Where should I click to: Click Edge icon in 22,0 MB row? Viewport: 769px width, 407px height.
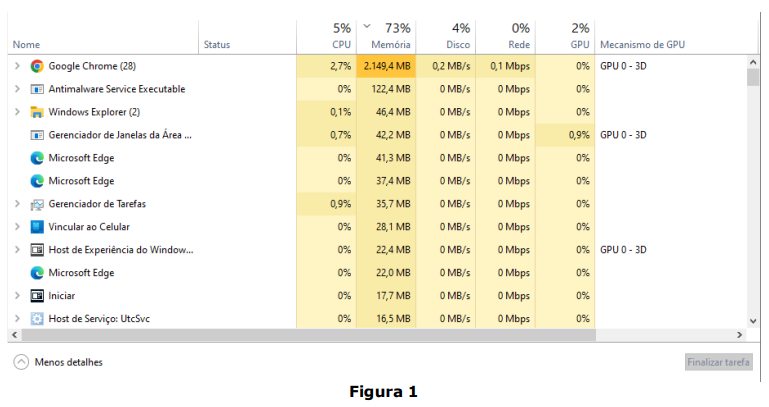click(37, 273)
